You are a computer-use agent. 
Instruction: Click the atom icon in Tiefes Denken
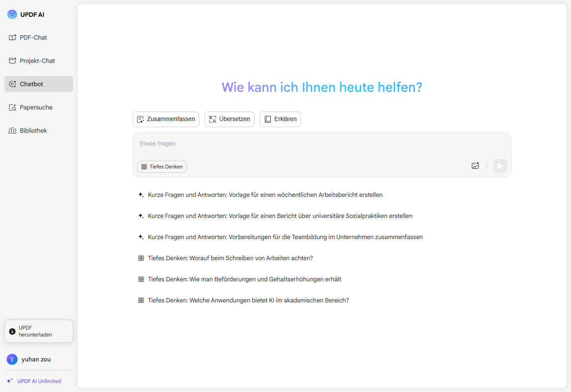pyautogui.click(x=144, y=167)
